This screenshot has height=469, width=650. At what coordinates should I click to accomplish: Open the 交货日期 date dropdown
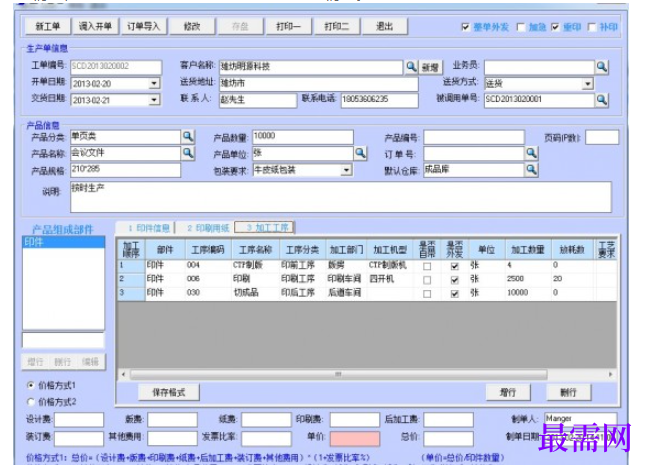pos(154,100)
